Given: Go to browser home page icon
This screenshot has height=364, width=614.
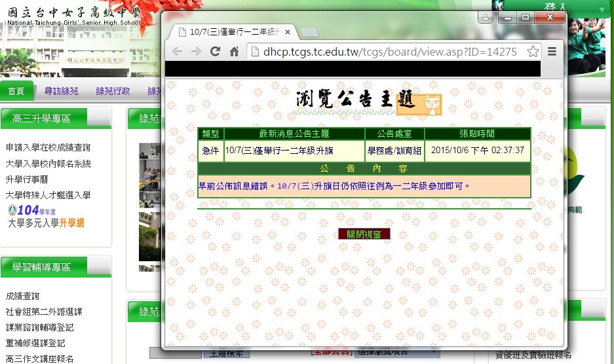Looking at the screenshot, I should click(x=234, y=52).
